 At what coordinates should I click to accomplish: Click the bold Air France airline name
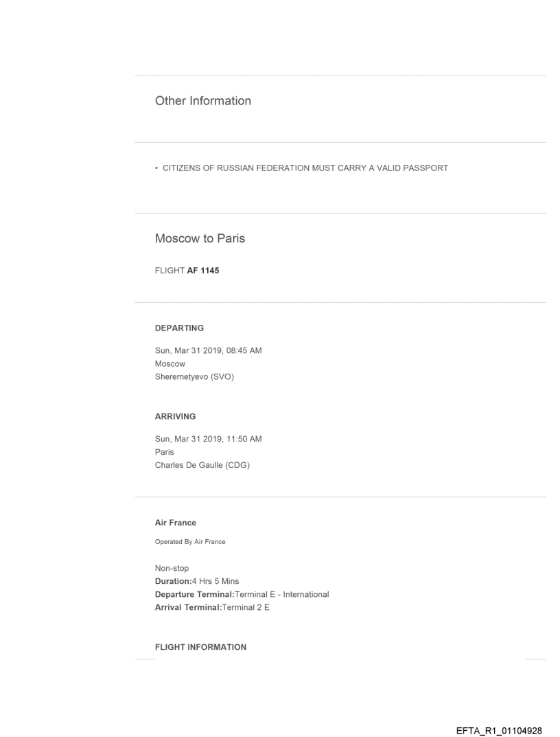point(175,523)
